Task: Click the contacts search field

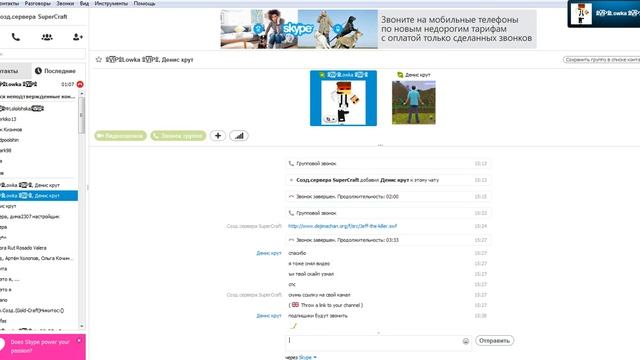Action: [42, 53]
